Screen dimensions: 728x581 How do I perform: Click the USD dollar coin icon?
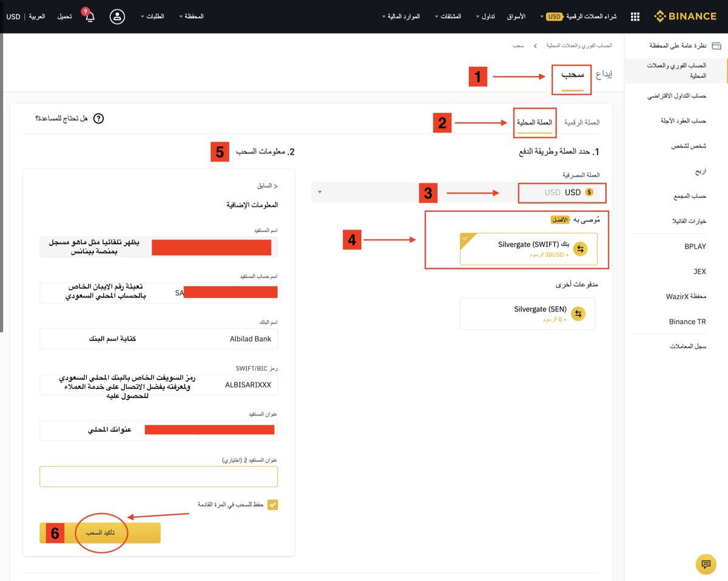tap(589, 192)
